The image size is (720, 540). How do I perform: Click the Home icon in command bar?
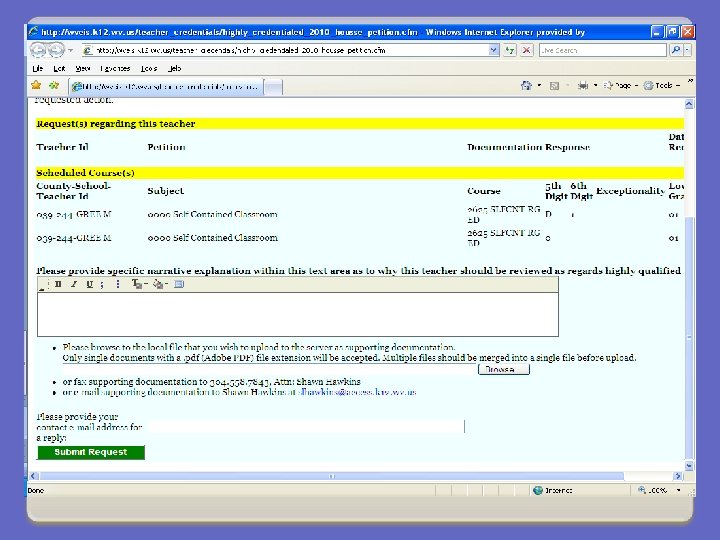(526, 85)
